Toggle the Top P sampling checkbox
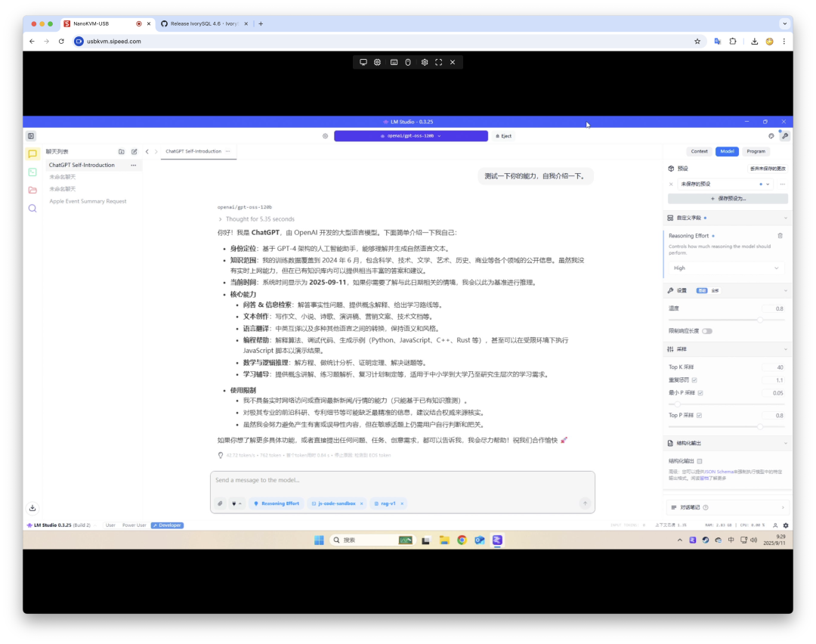 (700, 416)
